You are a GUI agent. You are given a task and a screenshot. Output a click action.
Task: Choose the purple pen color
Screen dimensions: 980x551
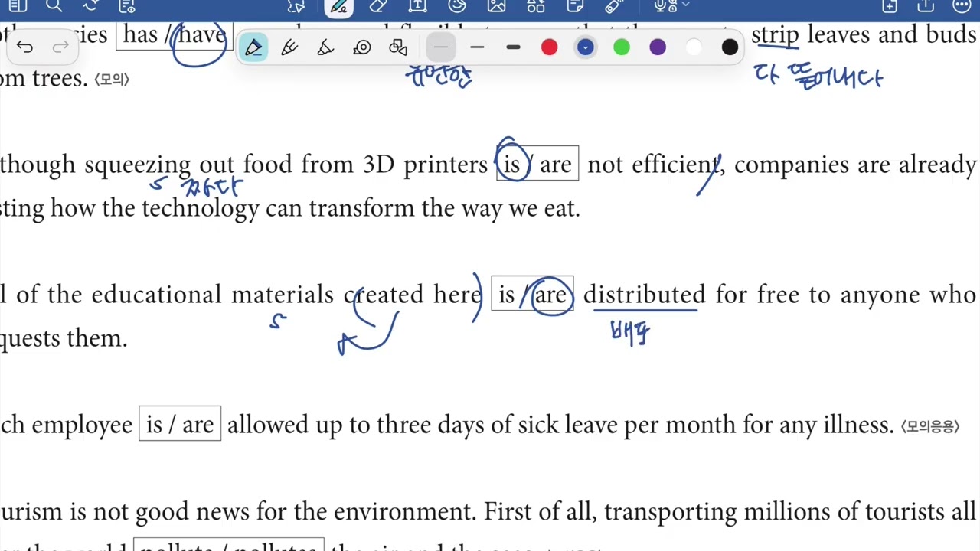[x=658, y=47]
